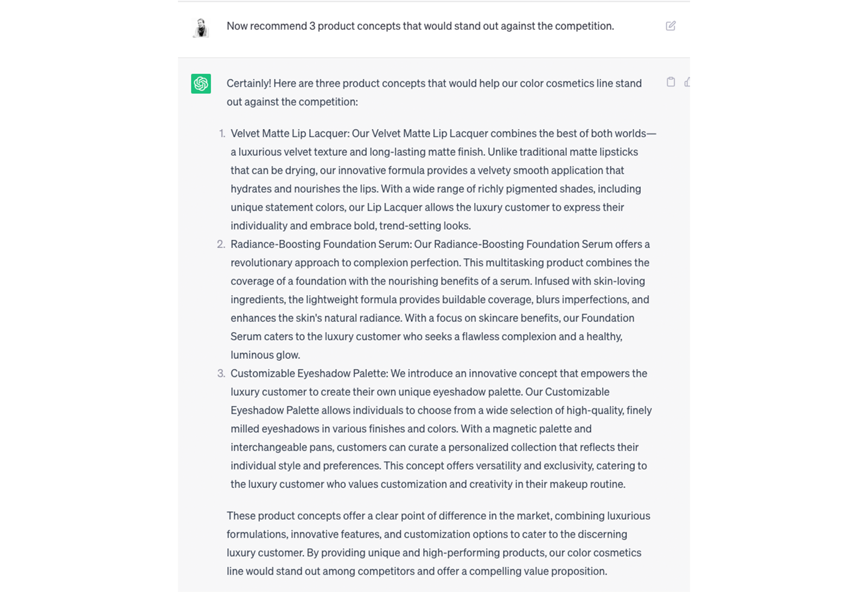Click the user prompt about 3 product concepts

[x=420, y=26]
